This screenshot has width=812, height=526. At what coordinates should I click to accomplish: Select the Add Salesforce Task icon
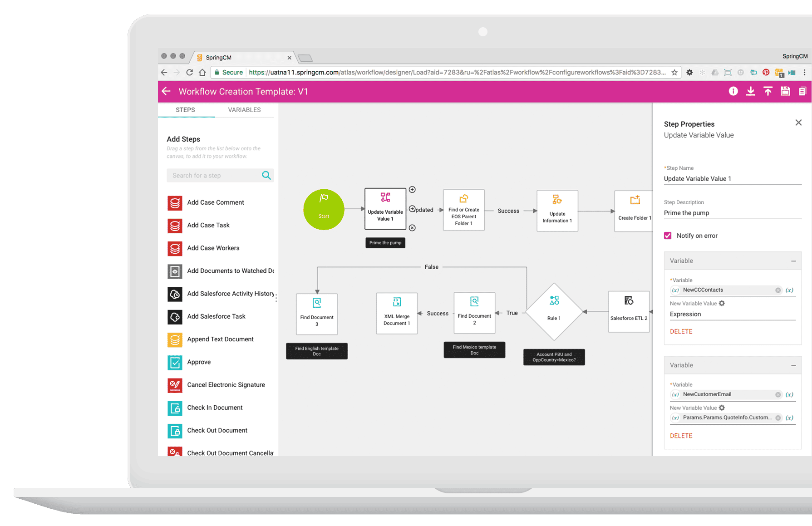[175, 317]
